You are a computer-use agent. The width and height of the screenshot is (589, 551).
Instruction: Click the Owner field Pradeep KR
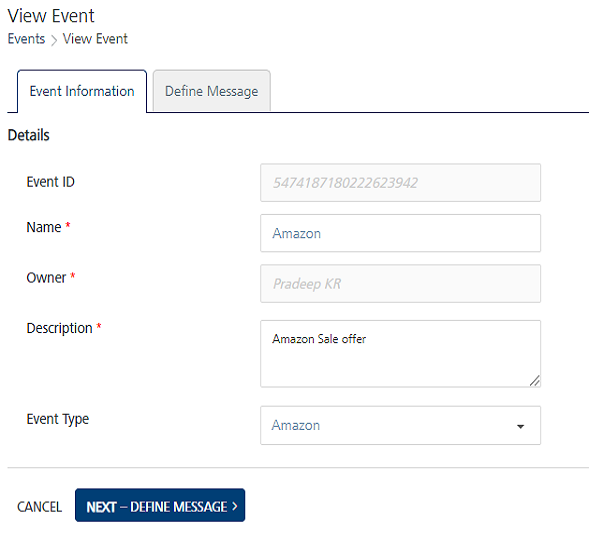(400, 284)
